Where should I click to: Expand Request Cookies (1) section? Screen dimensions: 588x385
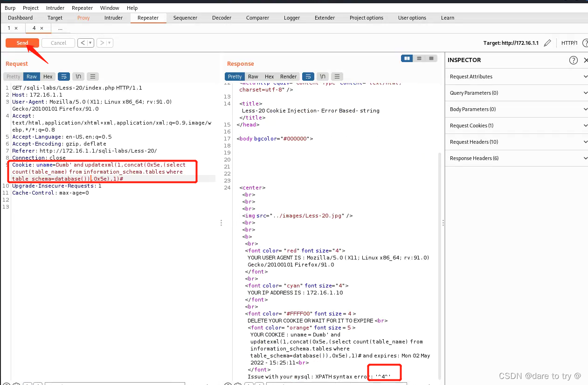(x=517, y=126)
